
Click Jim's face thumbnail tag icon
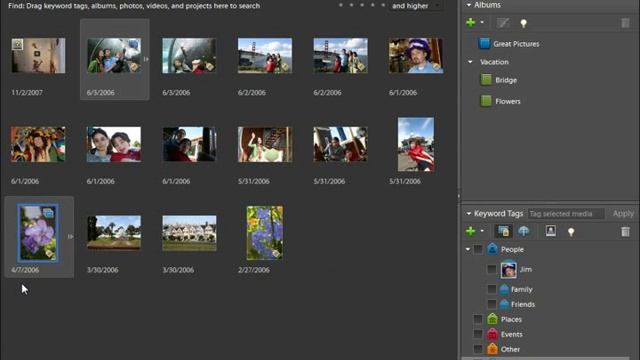[x=509, y=269]
